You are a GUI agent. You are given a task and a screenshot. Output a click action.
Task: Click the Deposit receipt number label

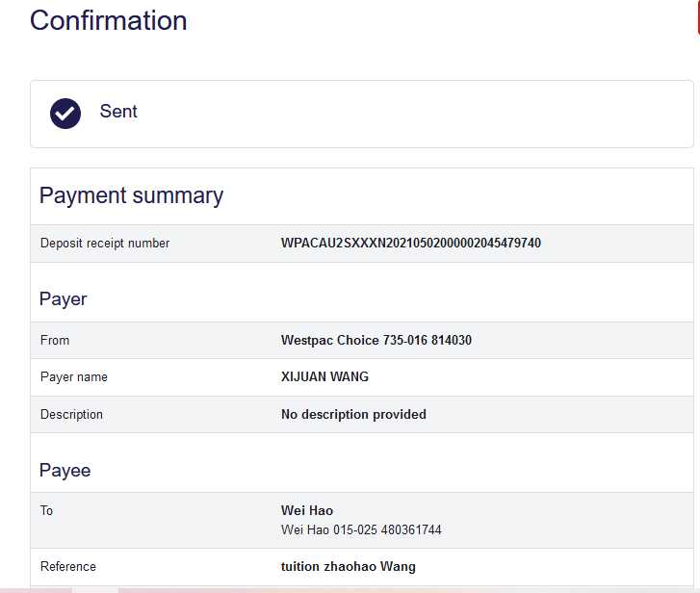pyautogui.click(x=105, y=244)
